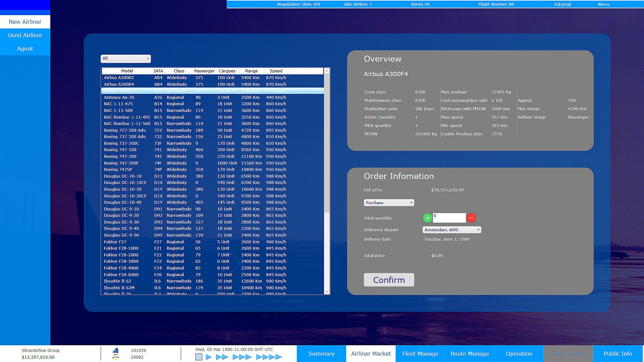This screenshot has height=362, width=644.
Task: Open the Route Manage tab
Action: pos(470,354)
